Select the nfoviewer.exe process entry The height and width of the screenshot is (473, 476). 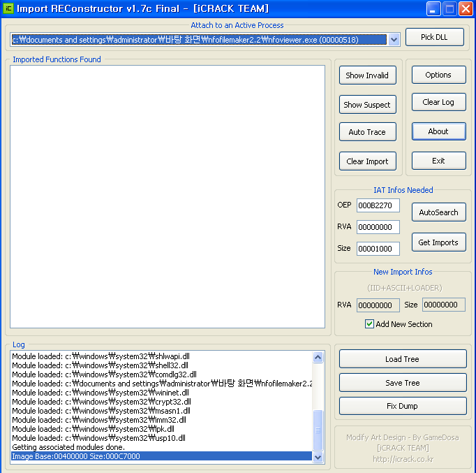199,40
